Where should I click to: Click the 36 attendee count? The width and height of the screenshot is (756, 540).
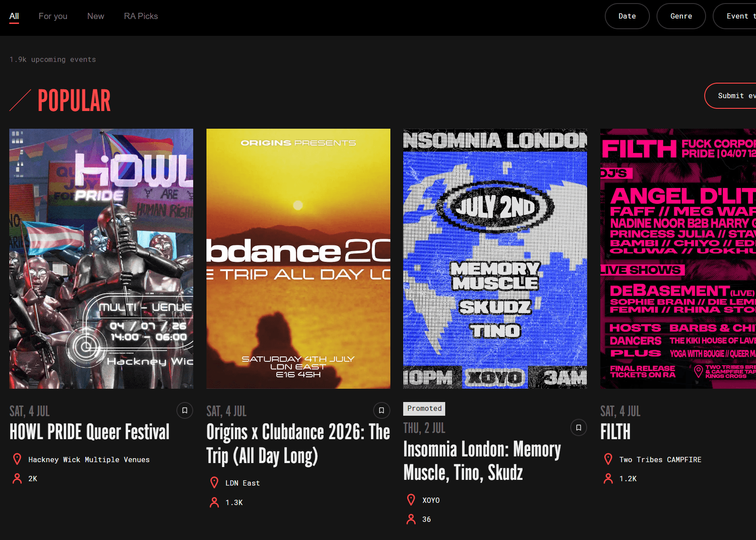tap(427, 520)
